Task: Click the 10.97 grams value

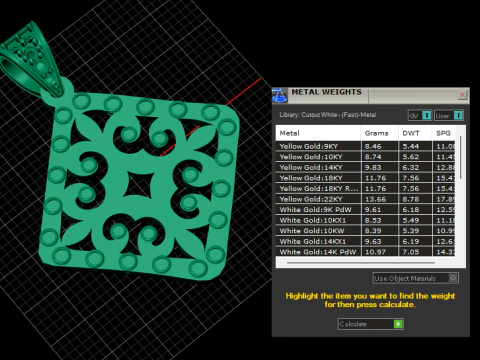Action: click(x=376, y=252)
